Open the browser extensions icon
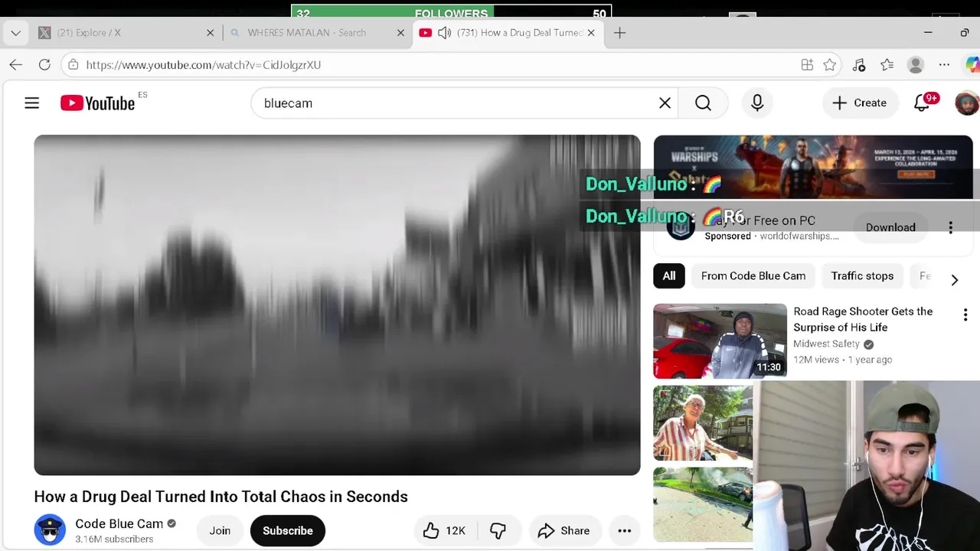Image resolution: width=980 pixels, height=551 pixels. 859,65
